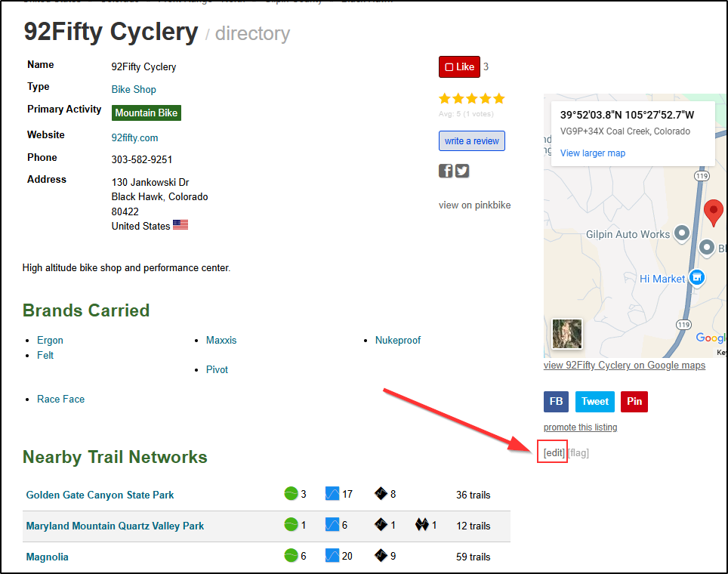Click the Brands Carried heading
Image resolution: width=728 pixels, height=574 pixels.
(86, 310)
